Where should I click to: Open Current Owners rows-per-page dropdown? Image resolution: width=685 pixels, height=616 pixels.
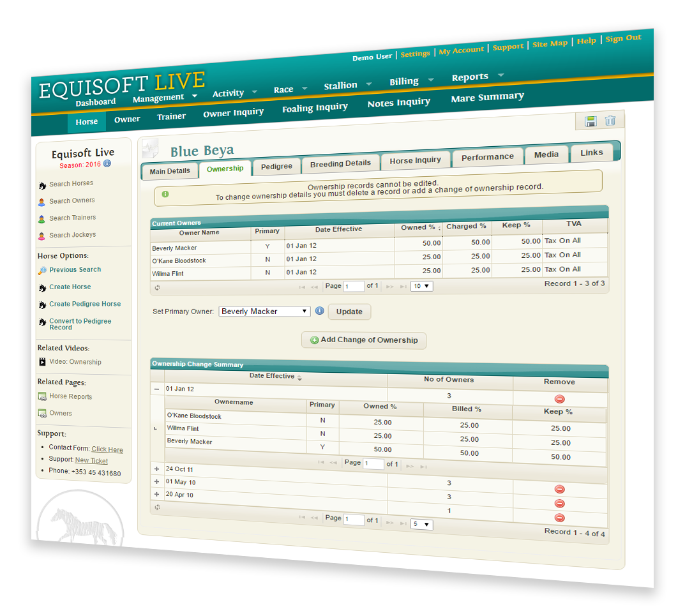(x=421, y=286)
